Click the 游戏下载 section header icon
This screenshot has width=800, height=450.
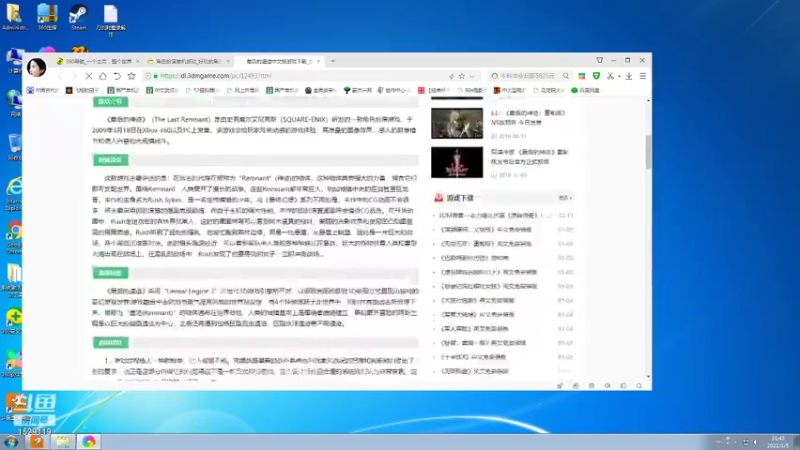point(438,198)
